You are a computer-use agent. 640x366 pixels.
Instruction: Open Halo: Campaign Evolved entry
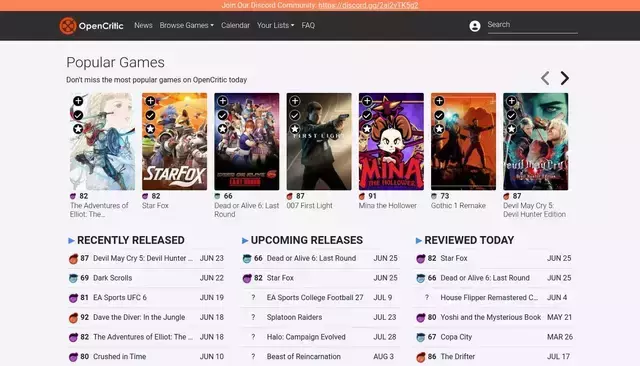click(306, 337)
